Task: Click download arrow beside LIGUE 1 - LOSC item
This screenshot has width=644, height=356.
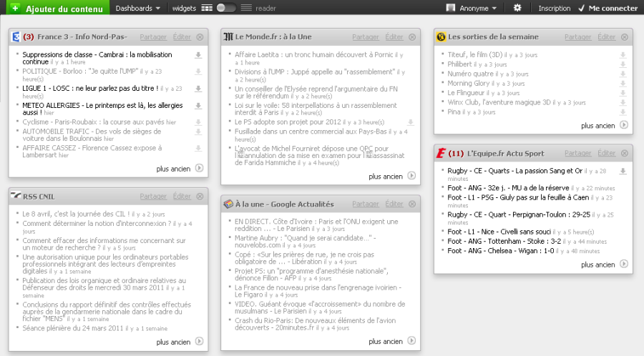Action: [198, 89]
